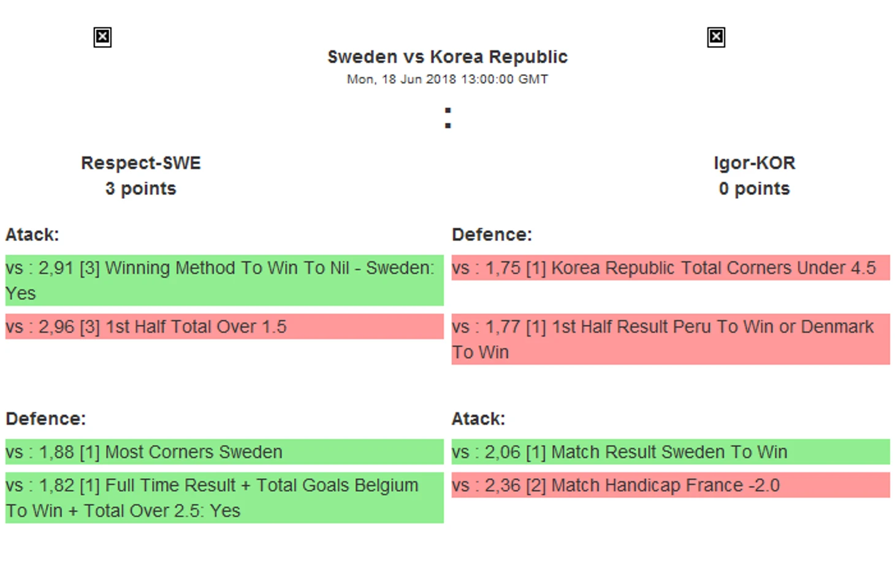Click the broken image icon above Respect-SWE
This screenshot has width=895, height=588.
102,37
